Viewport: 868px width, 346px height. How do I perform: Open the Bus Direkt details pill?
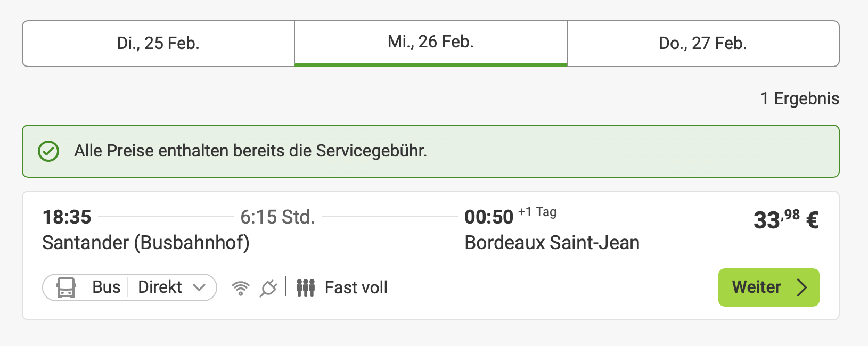pyautogui.click(x=129, y=287)
